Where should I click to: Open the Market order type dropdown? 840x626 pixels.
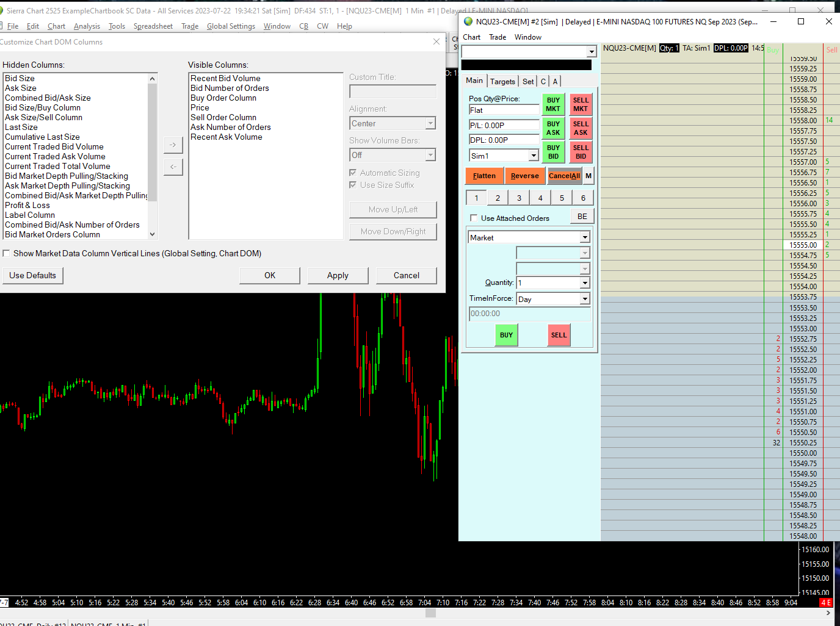(584, 237)
